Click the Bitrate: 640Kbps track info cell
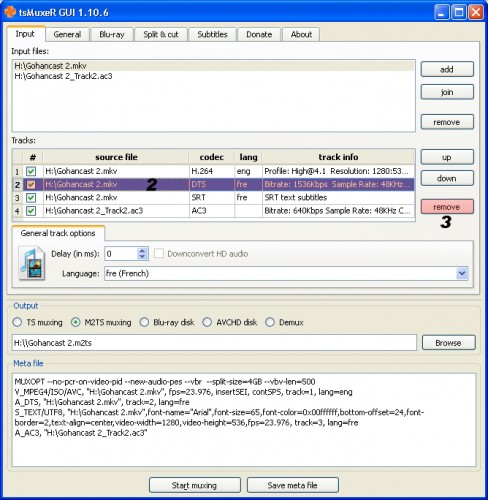The width and height of the screenshot is (488, 500). pyautogui.click(x=338, y=211)
